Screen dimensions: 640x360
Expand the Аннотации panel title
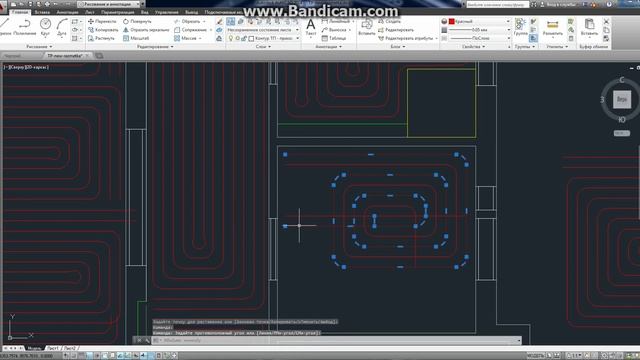click(x=329, y=47)
